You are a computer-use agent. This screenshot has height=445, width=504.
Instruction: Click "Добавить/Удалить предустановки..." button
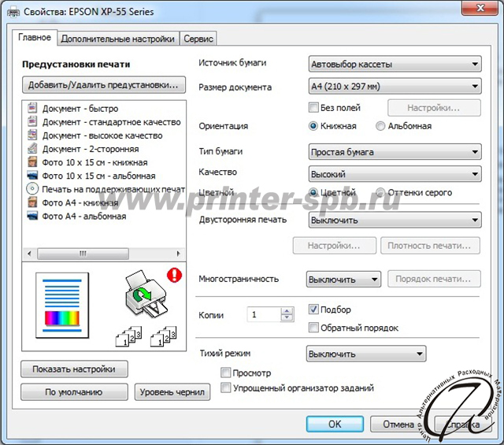pyautogui.click(x=104, y=85)
